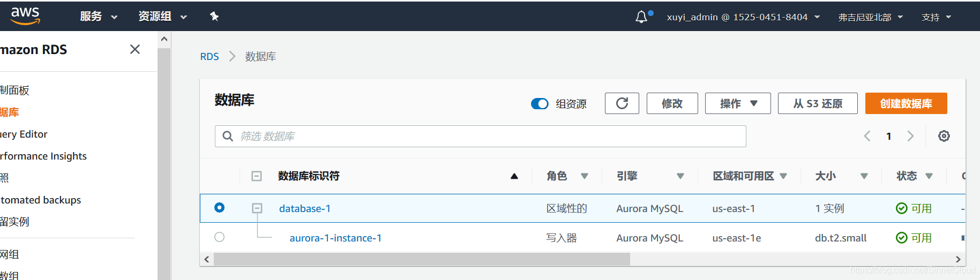The width and height of the screenshot is (980, 280).
Task: Open the databases 据库 sidebar item
Action: (x=9, y=112)
